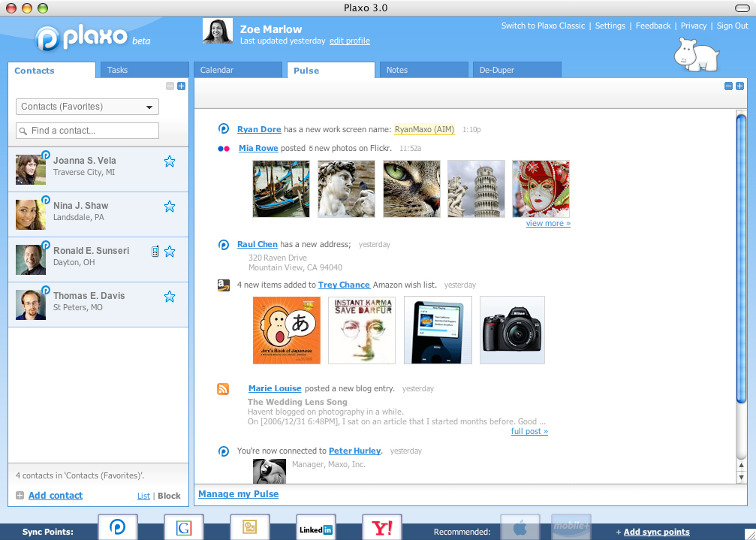Open Ryan Dore's profile link
Screen dimensions: 756x540
259,129
